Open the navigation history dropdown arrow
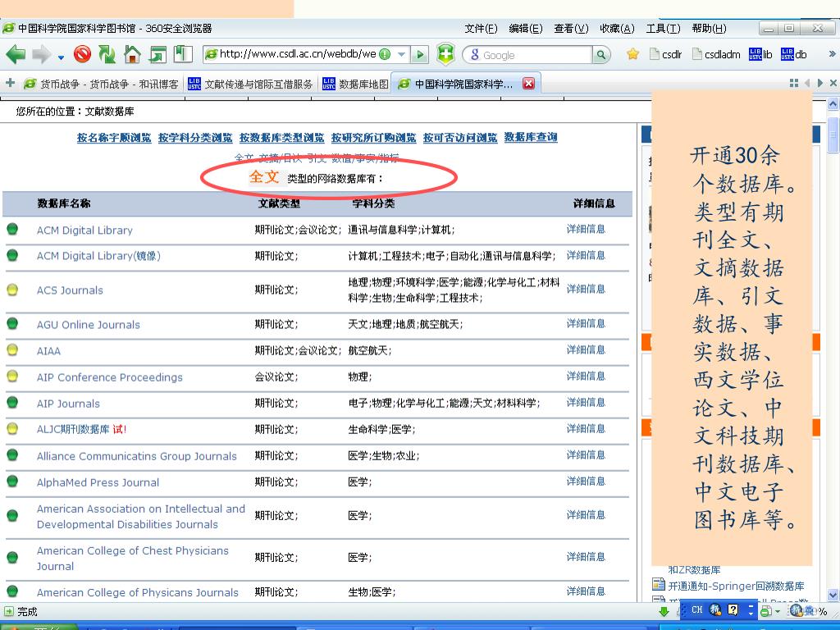840x630 pixels. (x=61, y=57)
